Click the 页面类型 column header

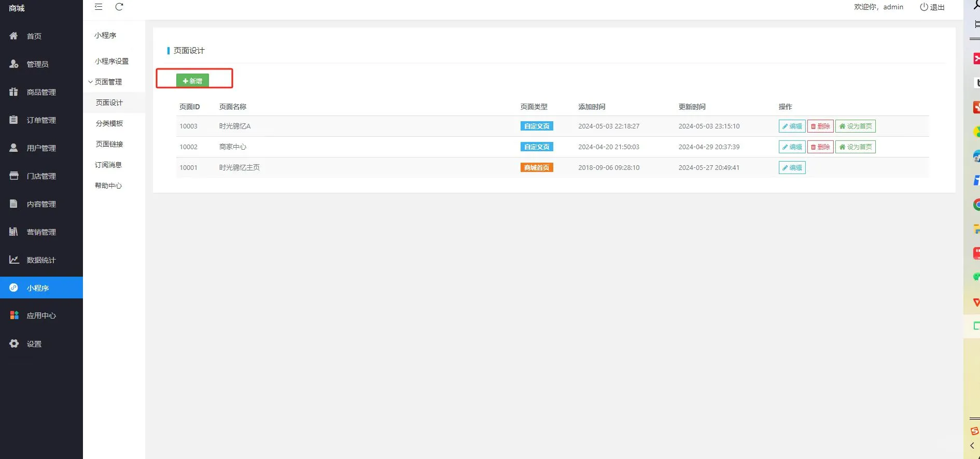click(x=534, y=107)
